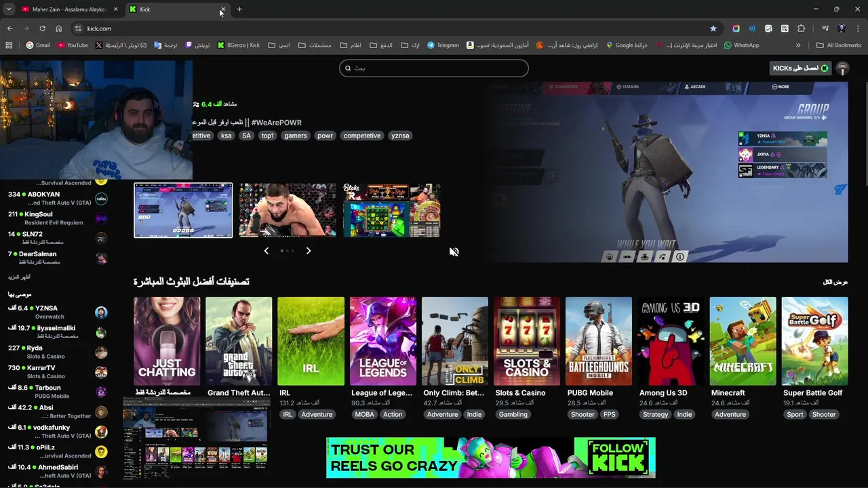The width and height of the screenshot is (868, 488).
Task: Open the Chrome three-dot menu
Action: click(x=858, y=28)
